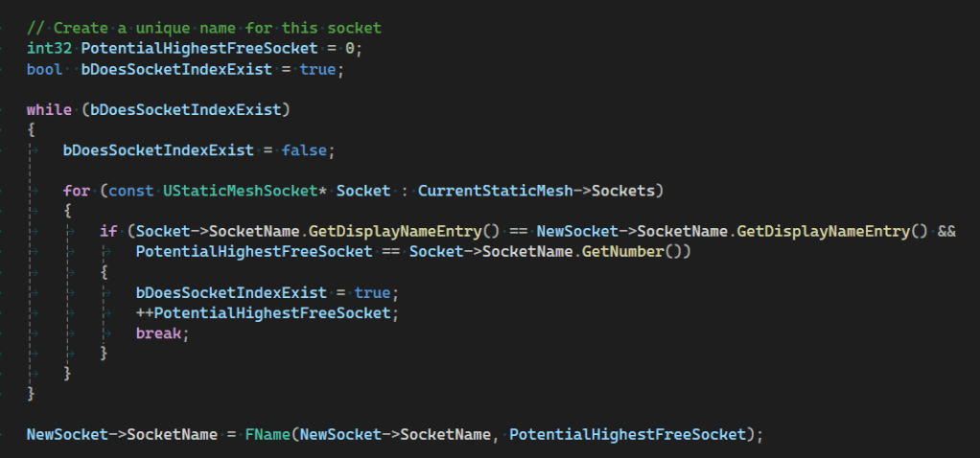Click the opening brace after while
This screenshot has height=458, width=980.
[x=31, y=129]
